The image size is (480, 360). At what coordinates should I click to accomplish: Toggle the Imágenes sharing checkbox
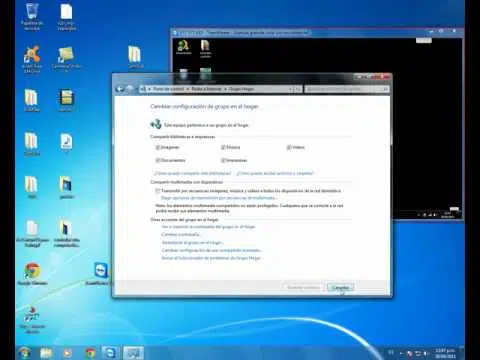pos(157,147)
